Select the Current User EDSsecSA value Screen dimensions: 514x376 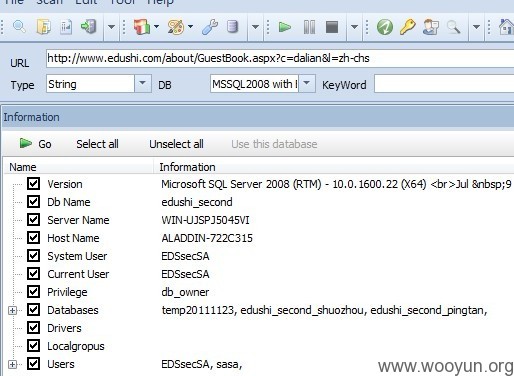click(185, 274)
